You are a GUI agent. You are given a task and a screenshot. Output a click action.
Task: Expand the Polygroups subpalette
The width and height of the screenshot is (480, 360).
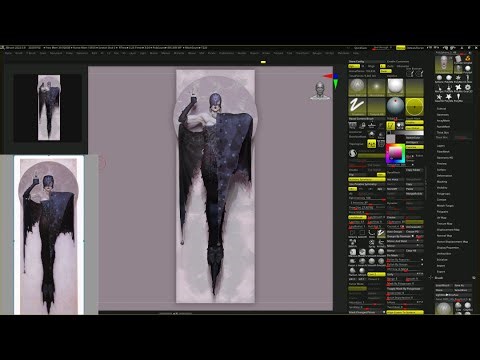[x=443, y=194]
